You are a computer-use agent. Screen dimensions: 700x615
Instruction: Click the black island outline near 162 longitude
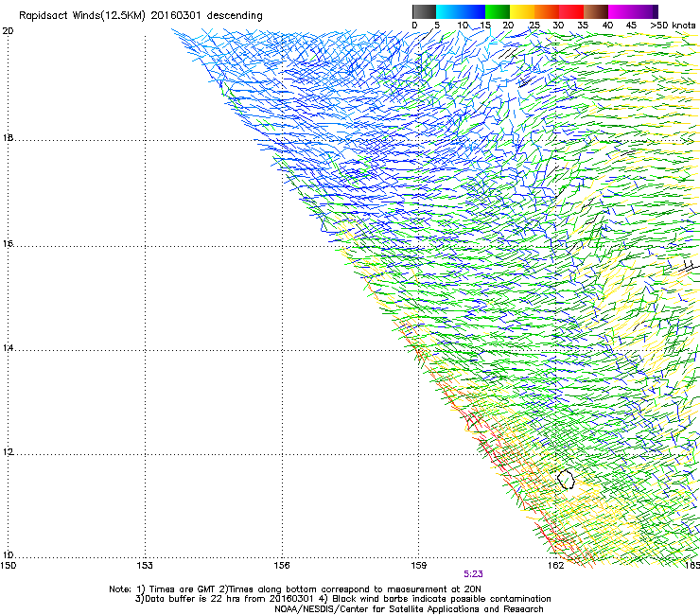pyautogui.click(x=566, y=479)
